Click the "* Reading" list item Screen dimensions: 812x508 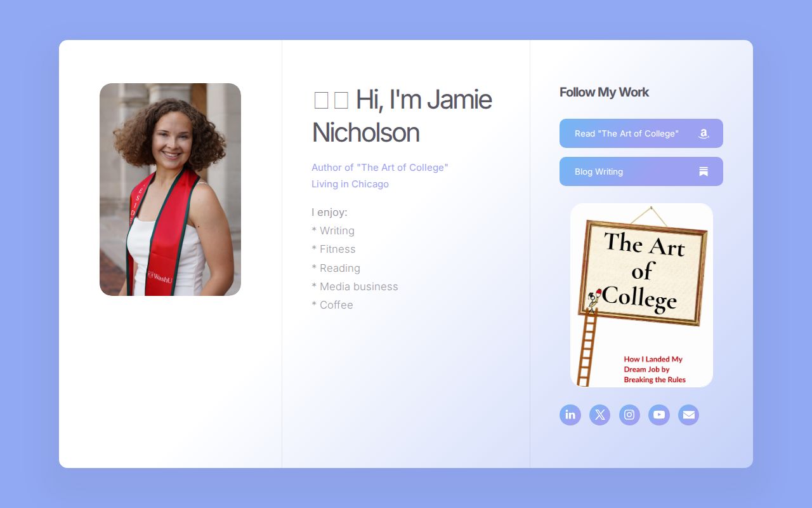coord(336,268)
